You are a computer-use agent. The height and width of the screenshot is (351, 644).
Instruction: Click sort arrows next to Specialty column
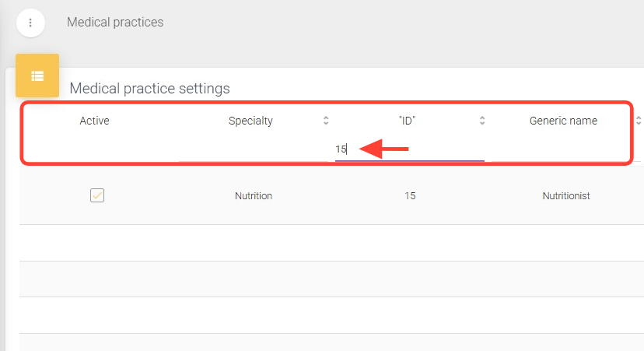click(326, 121)
